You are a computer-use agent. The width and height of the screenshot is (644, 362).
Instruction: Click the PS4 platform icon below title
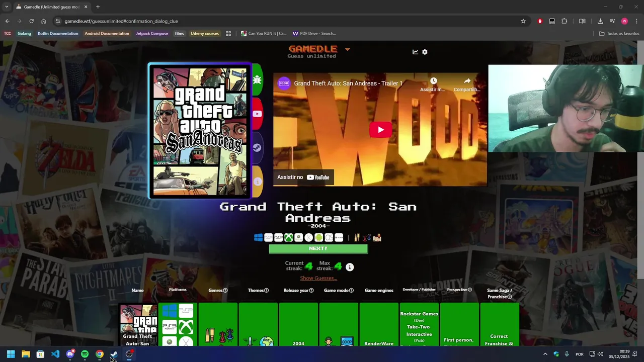(x=339, y=238)
